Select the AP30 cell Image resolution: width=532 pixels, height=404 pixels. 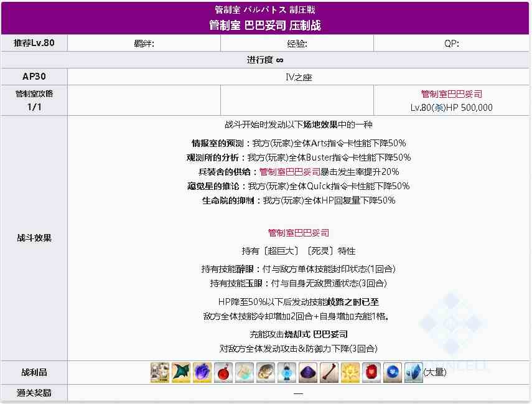(x=34, y=77)
